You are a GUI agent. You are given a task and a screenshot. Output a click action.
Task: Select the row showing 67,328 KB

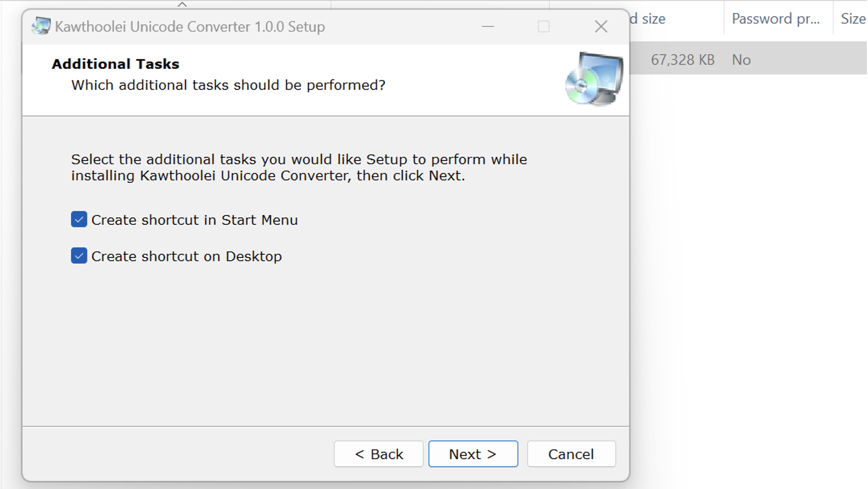[748, 59]
